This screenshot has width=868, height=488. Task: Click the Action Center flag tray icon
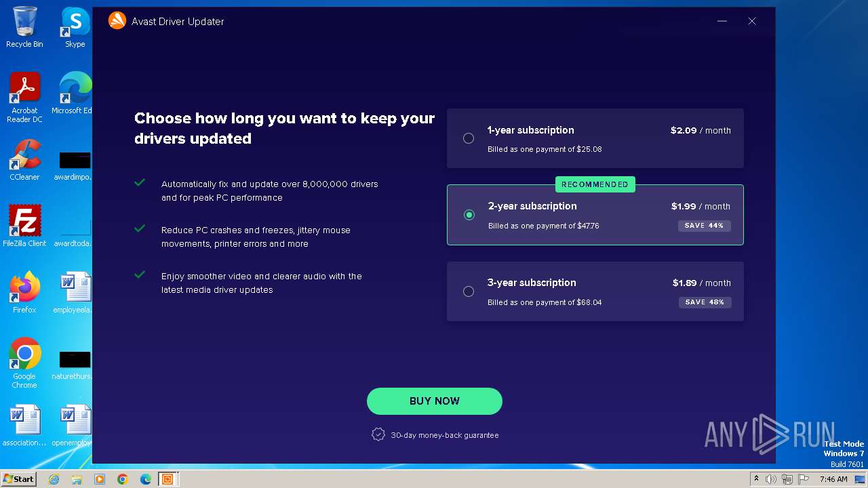click(804, 479)
